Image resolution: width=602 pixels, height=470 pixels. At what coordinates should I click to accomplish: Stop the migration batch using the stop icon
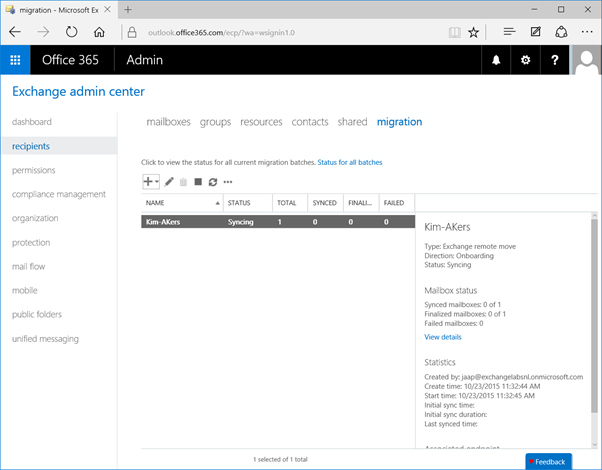(x=198, y=182)
